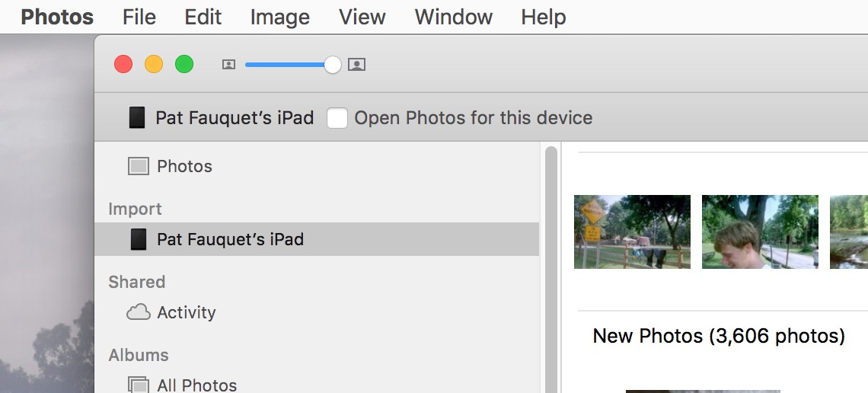Select the yellow road sign photo thumbnail
The width and height of the screenshot is (868, 393).
tap(632, 232)
